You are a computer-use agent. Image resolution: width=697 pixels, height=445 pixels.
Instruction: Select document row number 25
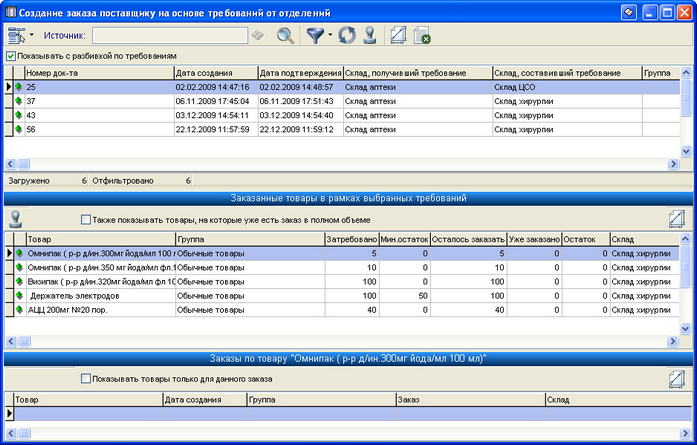point(342,87)
